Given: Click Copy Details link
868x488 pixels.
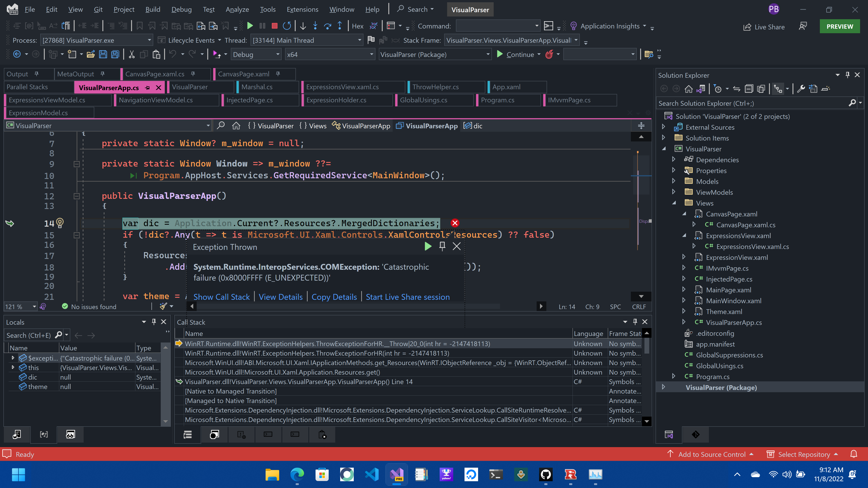Looking at the screenshot, I should coord(334,297).
